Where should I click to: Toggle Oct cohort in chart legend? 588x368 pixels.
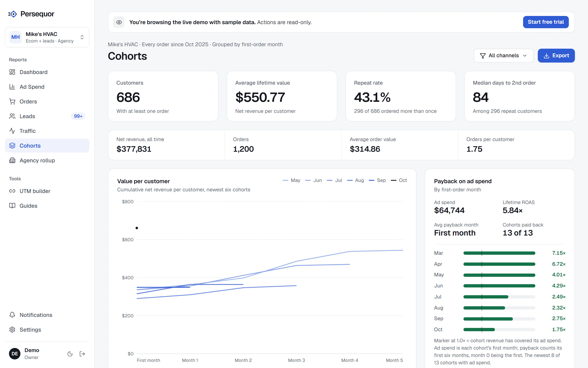tap(399, 180)
